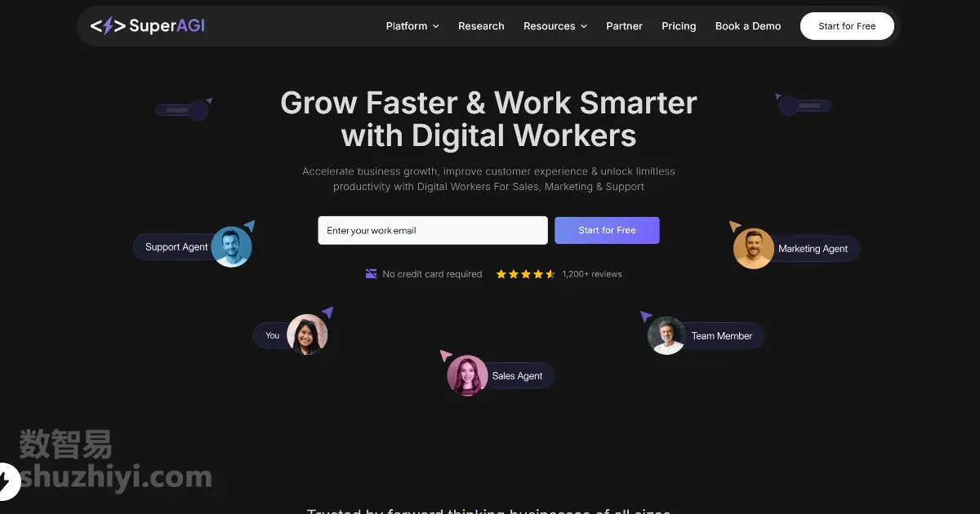Click the white Start for Free button
The image size is (980, 514).
(x=847, y=26)
